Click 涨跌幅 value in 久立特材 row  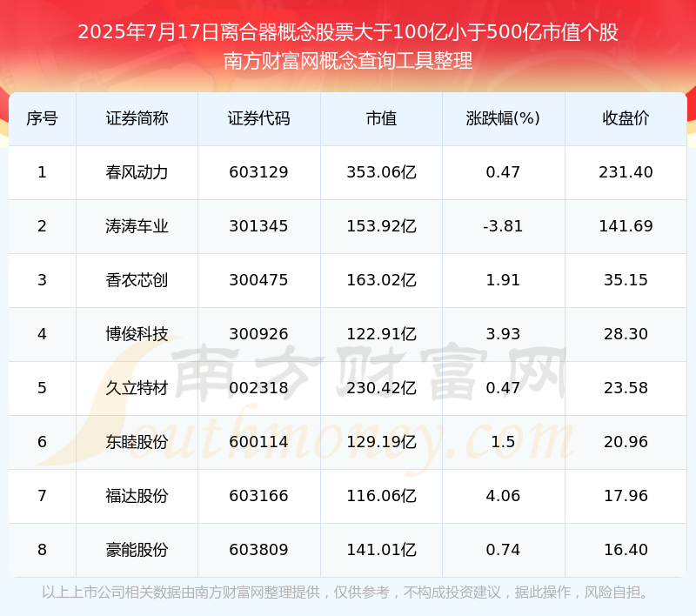(503, 388)
